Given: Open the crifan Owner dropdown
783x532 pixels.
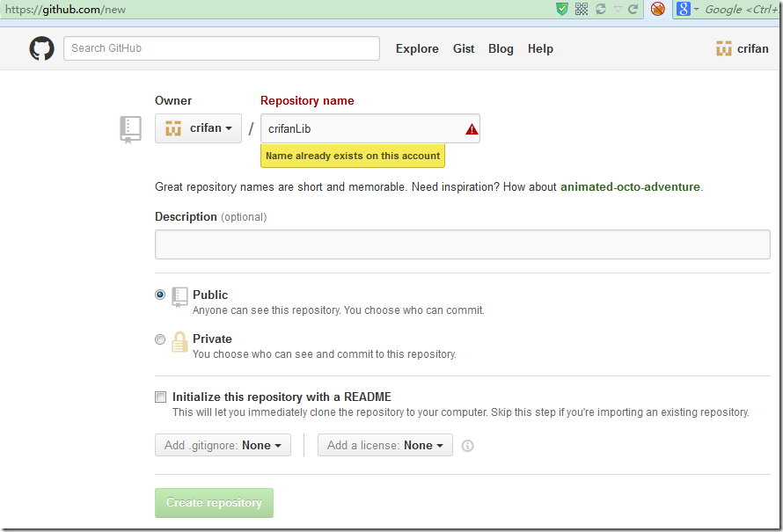Looking at the screenshot, I should click(x=198, y=128).
